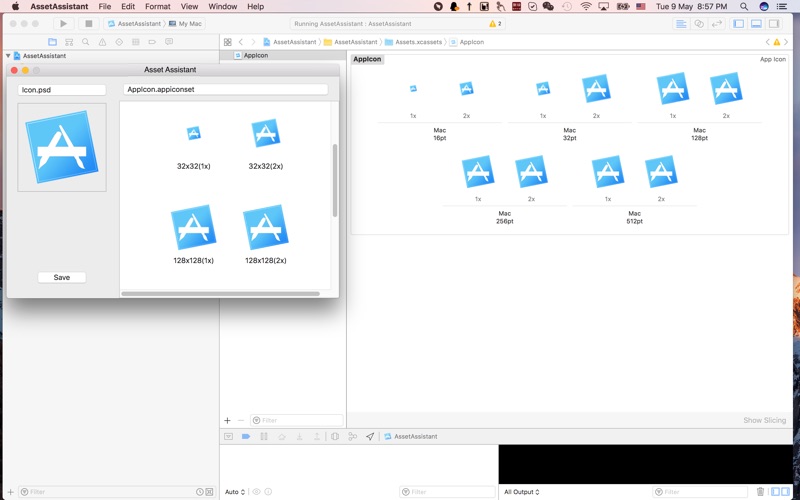
Task: Click the add asset plus button
Action: 228,420
